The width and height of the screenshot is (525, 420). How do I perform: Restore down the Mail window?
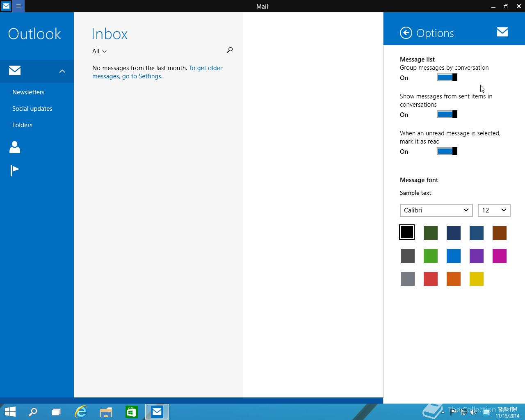506,6
